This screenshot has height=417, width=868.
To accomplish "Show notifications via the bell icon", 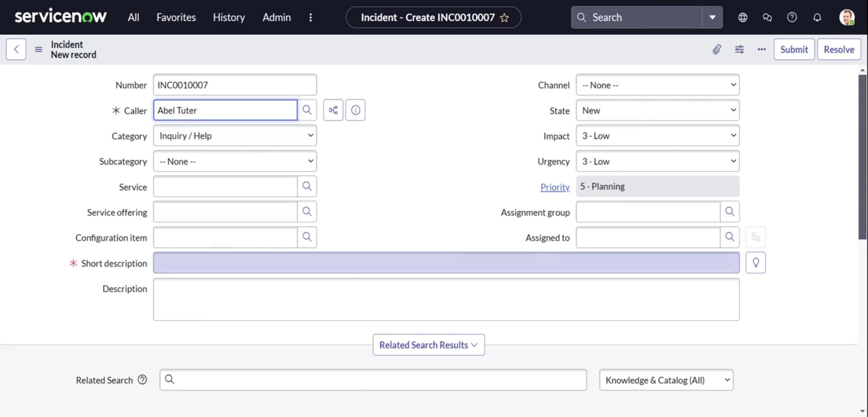I will pyautogui.click(x=817, y=17).
